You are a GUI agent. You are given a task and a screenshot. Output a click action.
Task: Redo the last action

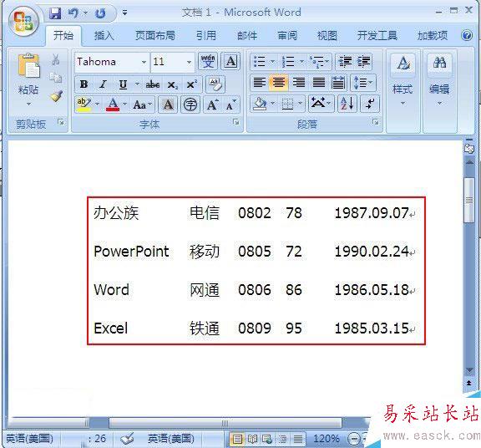(x=100, y=13)
